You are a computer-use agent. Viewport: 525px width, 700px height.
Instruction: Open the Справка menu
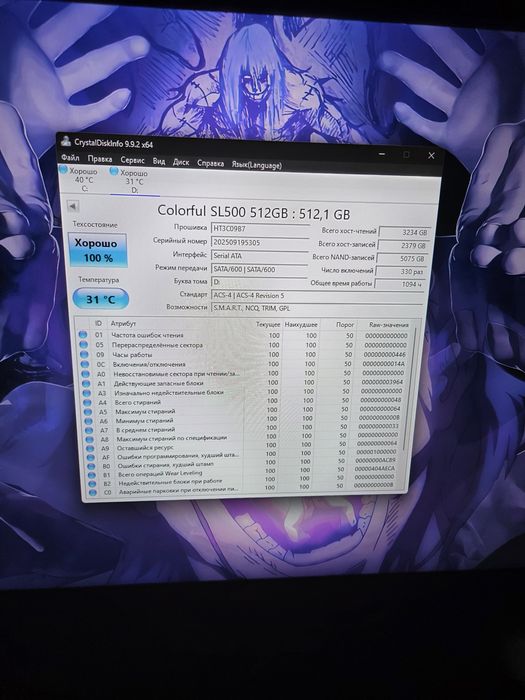210,163
